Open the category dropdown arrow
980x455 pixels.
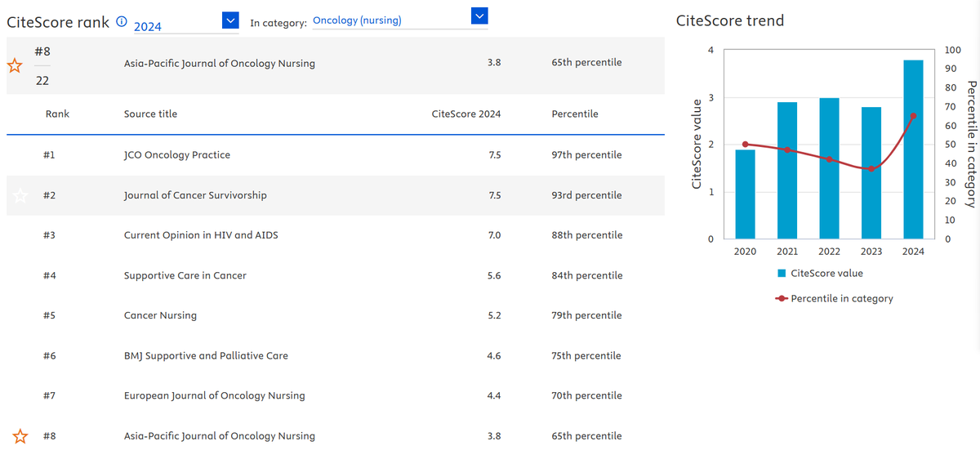click(479, 15)
